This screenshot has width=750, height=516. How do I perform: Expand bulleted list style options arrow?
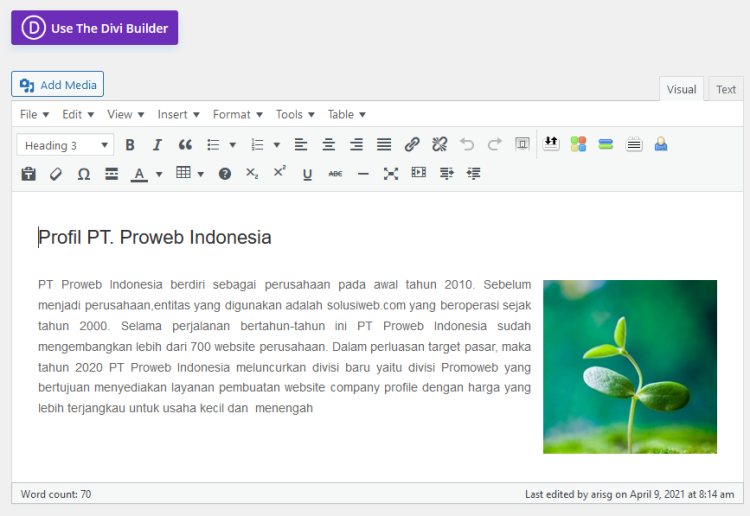click(x=232, y=145)
